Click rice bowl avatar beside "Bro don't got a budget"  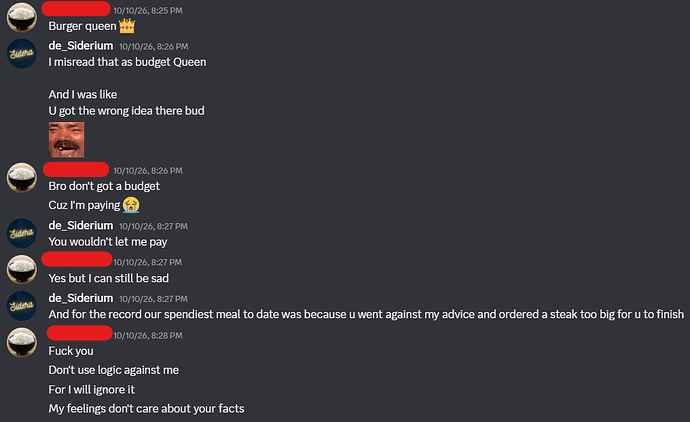22,178
